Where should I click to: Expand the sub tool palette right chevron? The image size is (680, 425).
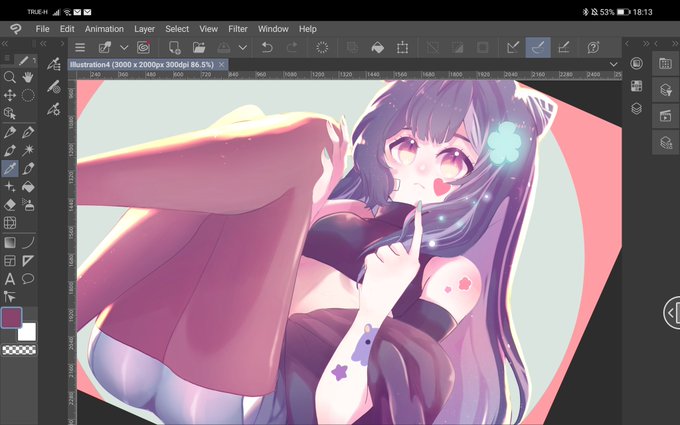coord(62,43)
